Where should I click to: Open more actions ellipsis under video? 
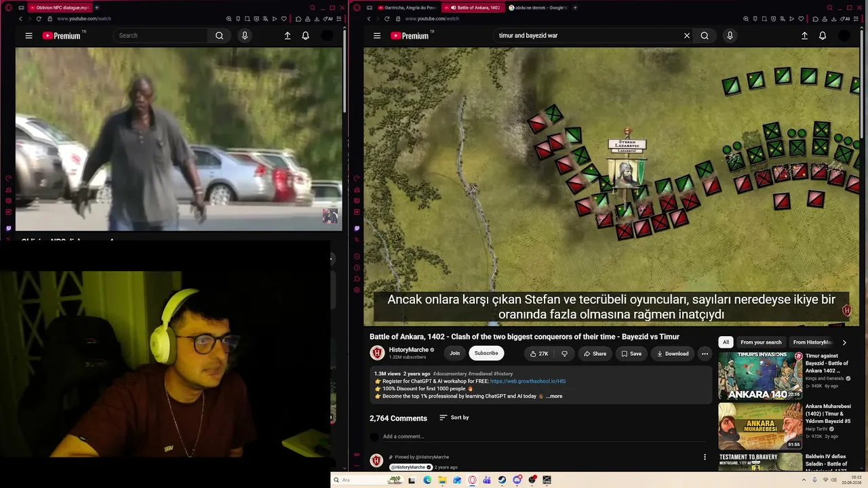(705, 354)
